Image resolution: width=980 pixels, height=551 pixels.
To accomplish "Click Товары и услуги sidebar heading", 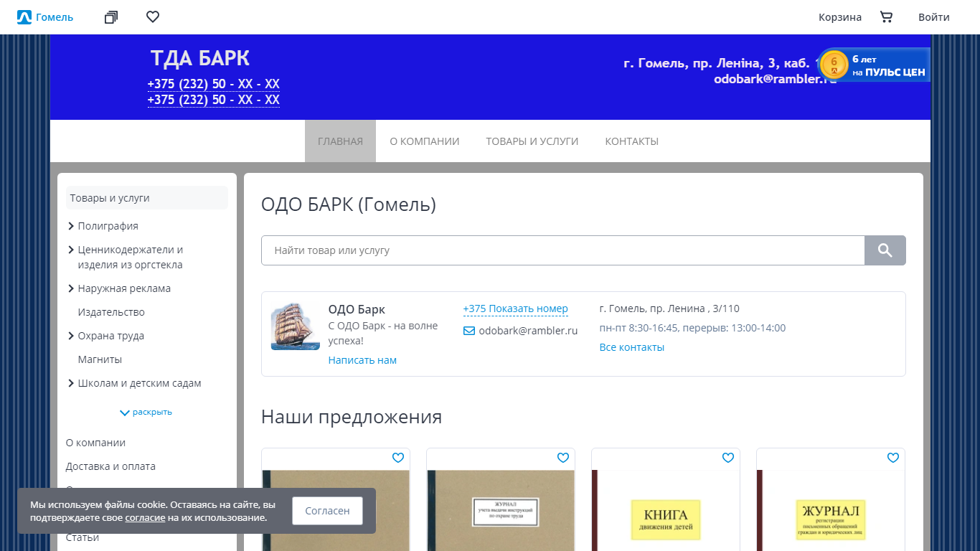I will tap(147, 198).
